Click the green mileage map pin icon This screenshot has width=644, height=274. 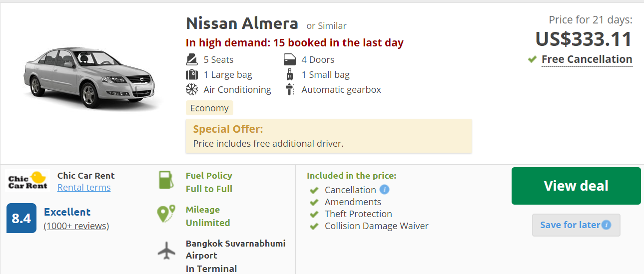(166, 213)
